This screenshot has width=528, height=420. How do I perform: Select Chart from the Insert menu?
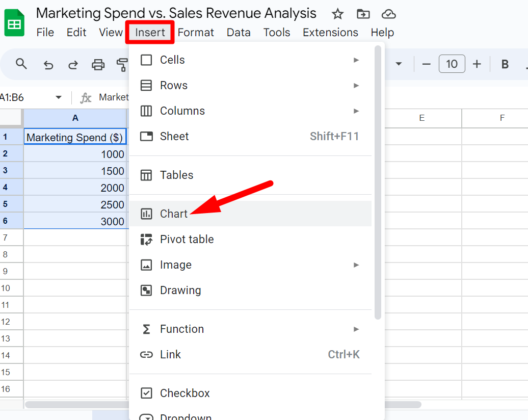click(x=174, y=214)
